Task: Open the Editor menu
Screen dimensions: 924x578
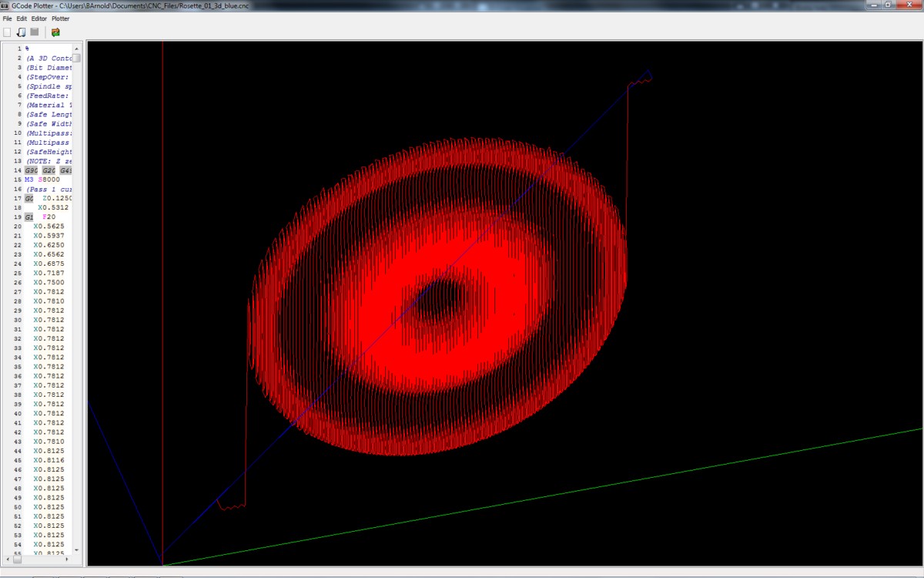Action: click(38, 18)
